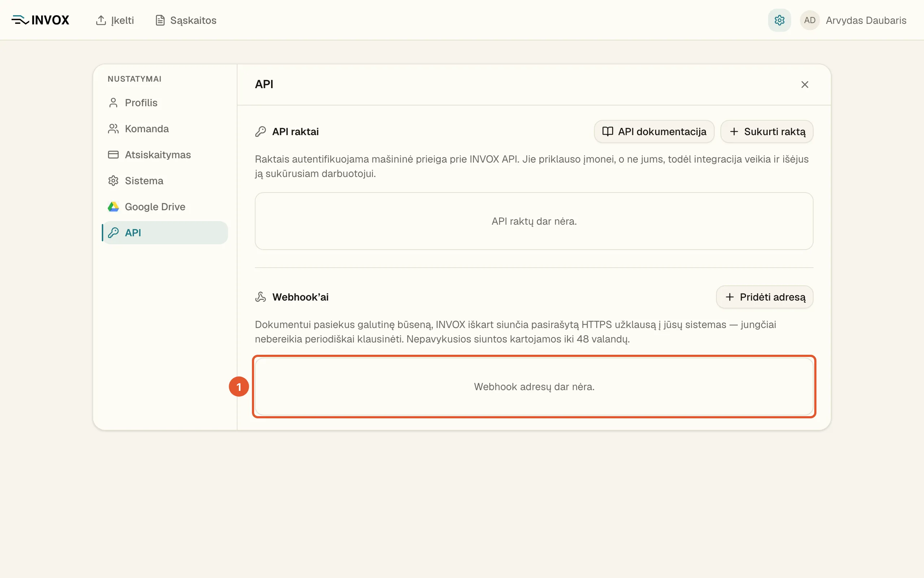Select the Atsiskaitymas settings tab
924x578 pixels.
click(165, 155)
